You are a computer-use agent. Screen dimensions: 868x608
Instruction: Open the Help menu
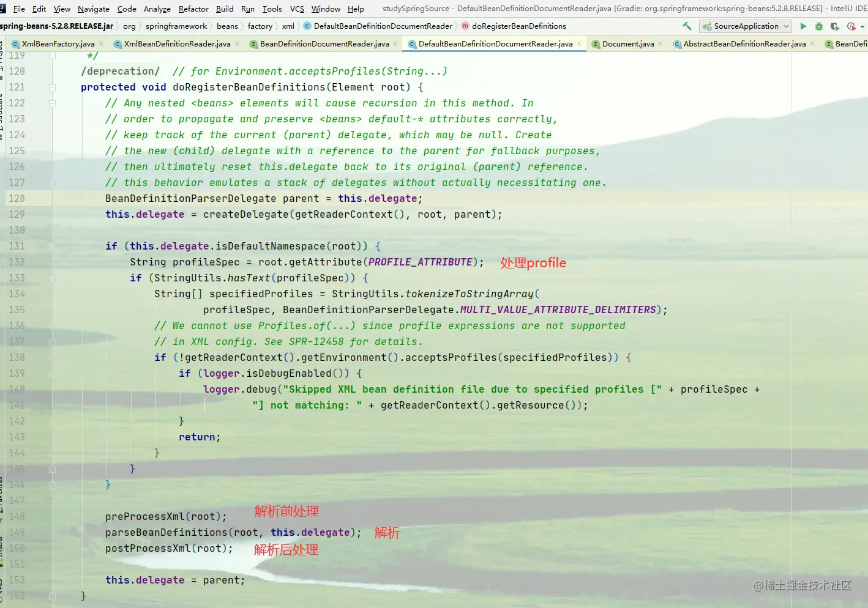point(356,9)
